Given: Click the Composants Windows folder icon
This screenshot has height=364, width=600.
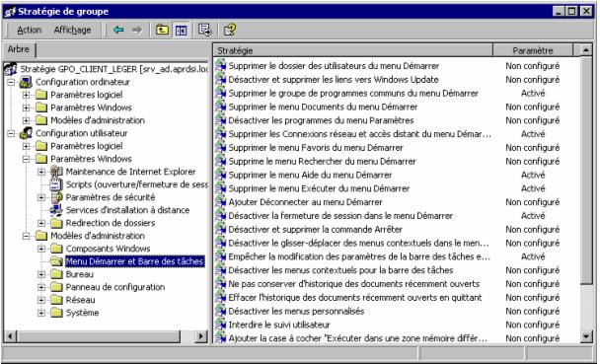Looking at the screenshot, I should [x=56, y=249].
